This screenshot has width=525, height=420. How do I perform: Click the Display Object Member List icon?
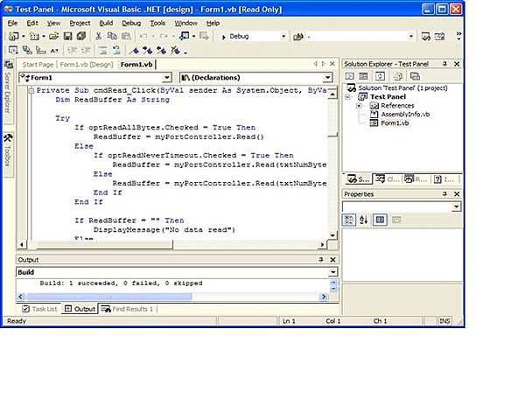(x=13, y=51)
